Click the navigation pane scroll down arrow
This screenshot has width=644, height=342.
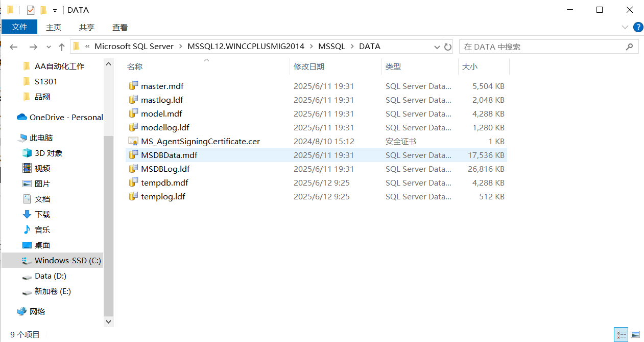pyautogui.click(x=108, y=322)
